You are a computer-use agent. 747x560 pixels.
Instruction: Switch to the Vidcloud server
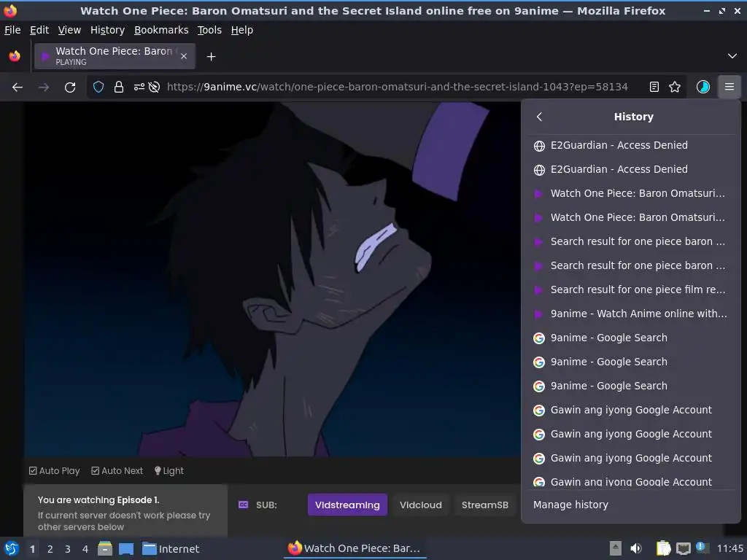coord(421,505)
